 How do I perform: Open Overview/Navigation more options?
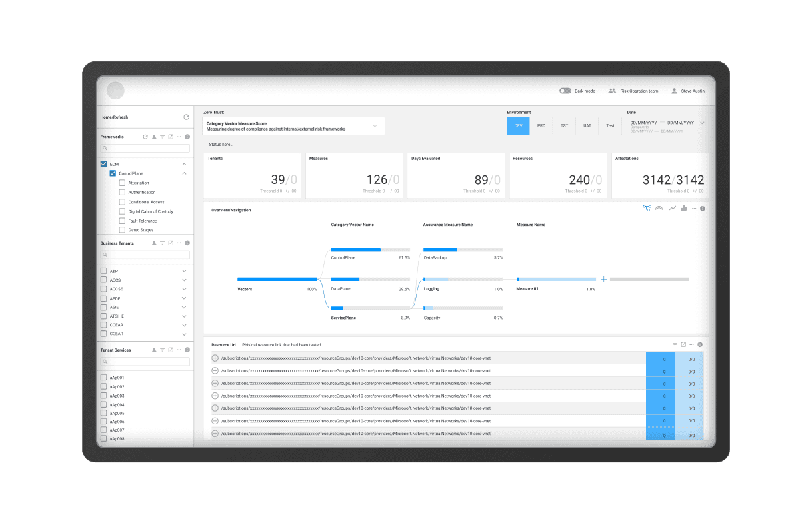pyautogui.click(x=694, y=209)
